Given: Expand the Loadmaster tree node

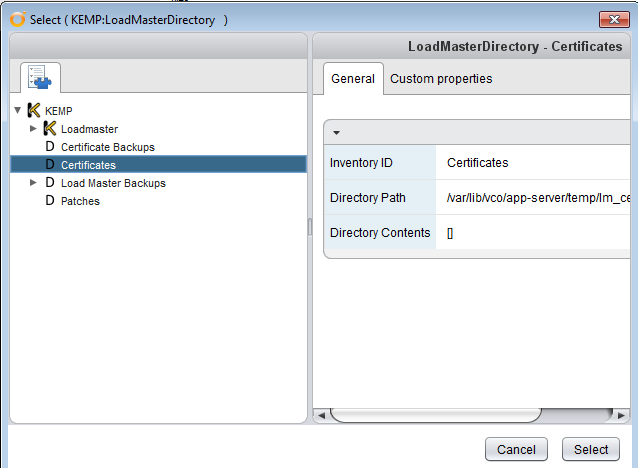Looking at the screenshot, I should (33, 129).
